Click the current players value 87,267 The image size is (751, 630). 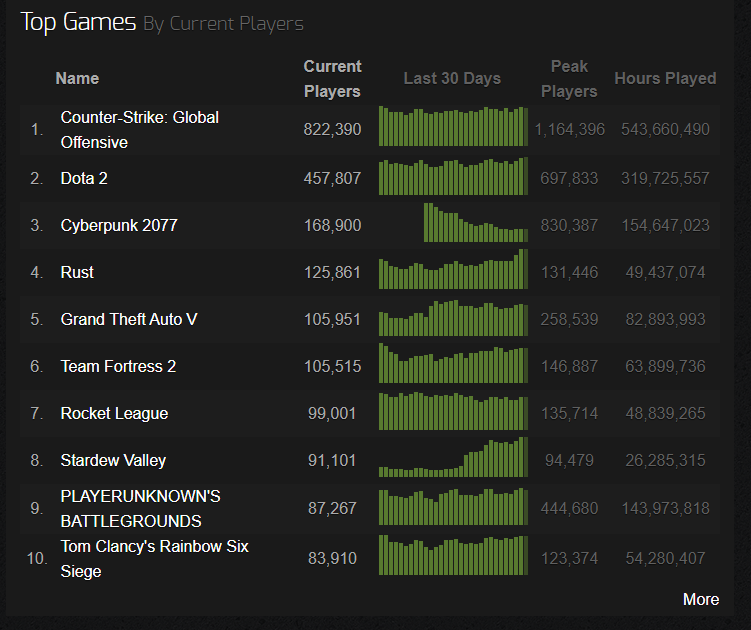pos(332,508)
